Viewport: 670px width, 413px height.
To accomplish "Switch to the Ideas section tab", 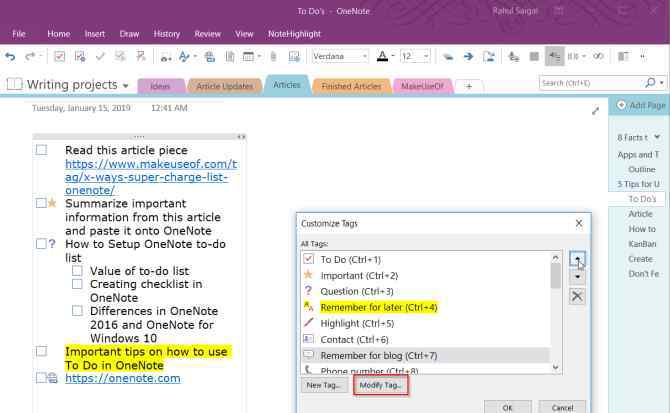I will tap(160, 86).
